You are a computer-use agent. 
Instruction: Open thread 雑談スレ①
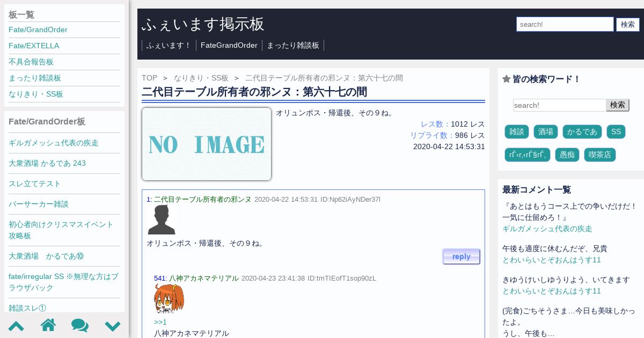click(x=27, y=307)
